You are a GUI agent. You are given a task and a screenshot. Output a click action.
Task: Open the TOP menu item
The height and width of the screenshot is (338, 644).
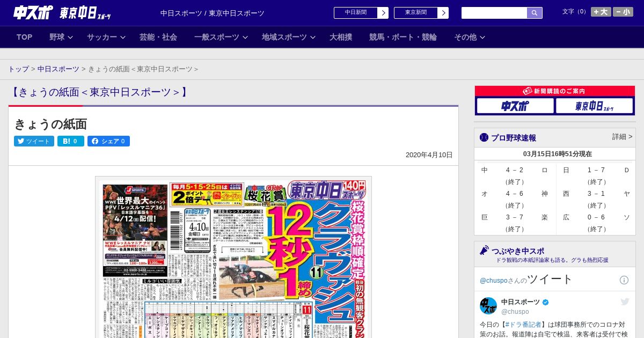tap(25, 37)
